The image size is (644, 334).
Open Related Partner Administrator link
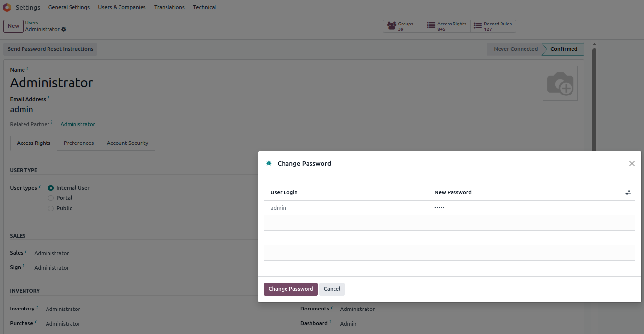click(77, 124)
